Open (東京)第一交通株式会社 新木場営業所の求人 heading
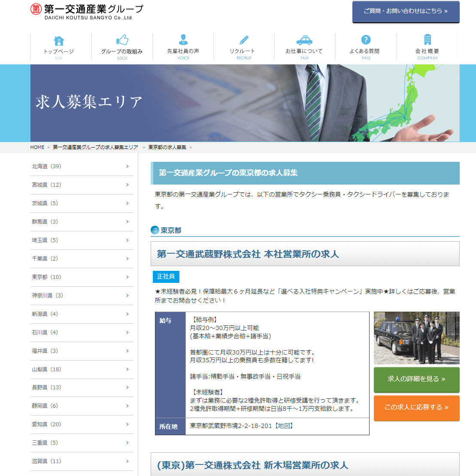The image size is (476, 476). [x=252, y=465]
